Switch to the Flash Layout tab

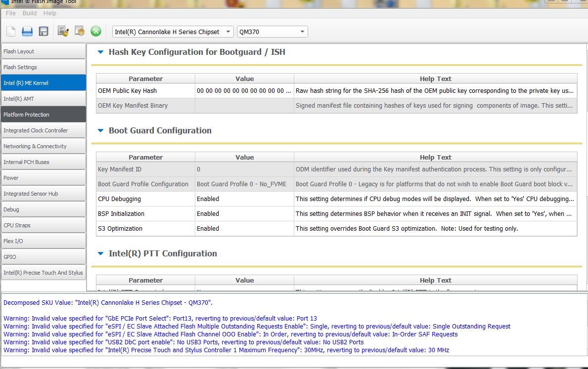(44, 51)
